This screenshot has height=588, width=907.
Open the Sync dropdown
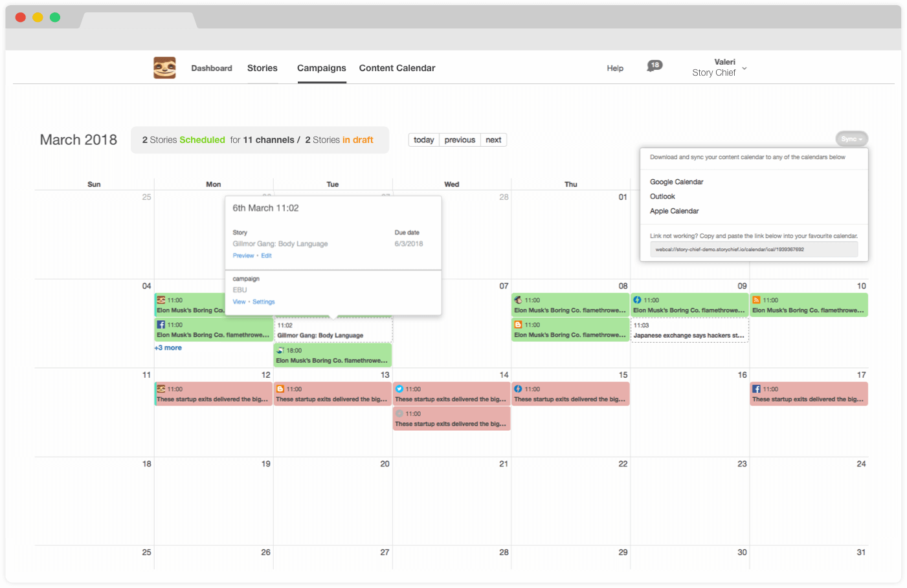click(851, 138)
